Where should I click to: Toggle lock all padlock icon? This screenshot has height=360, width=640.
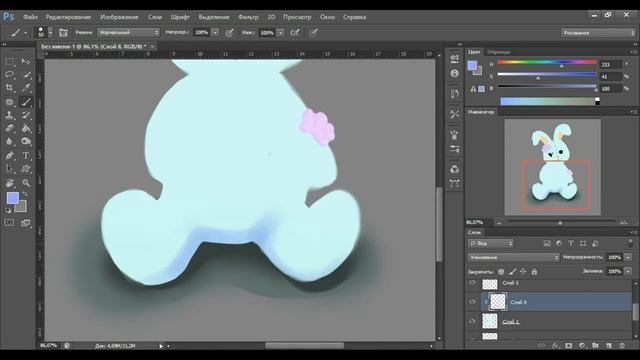[534, 271]
